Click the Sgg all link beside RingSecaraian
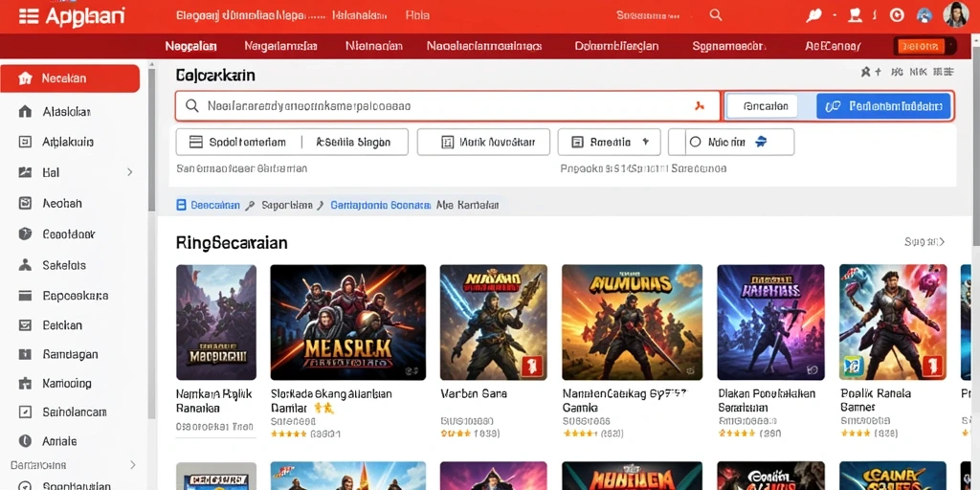The width and height of the screenshot is (980, 490). click(924, 242)
